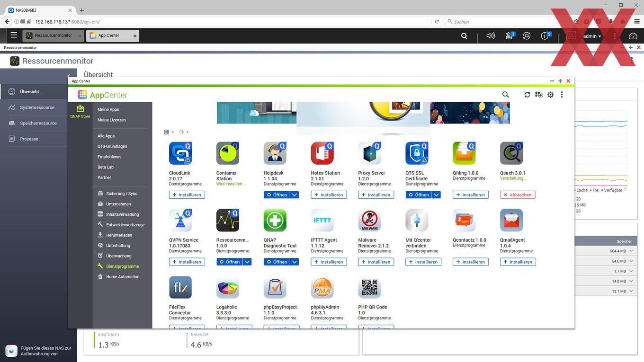Viewport: 644px width, 362px height.
Task: Open the grid view mode dropdown
Action: point(169,132)
